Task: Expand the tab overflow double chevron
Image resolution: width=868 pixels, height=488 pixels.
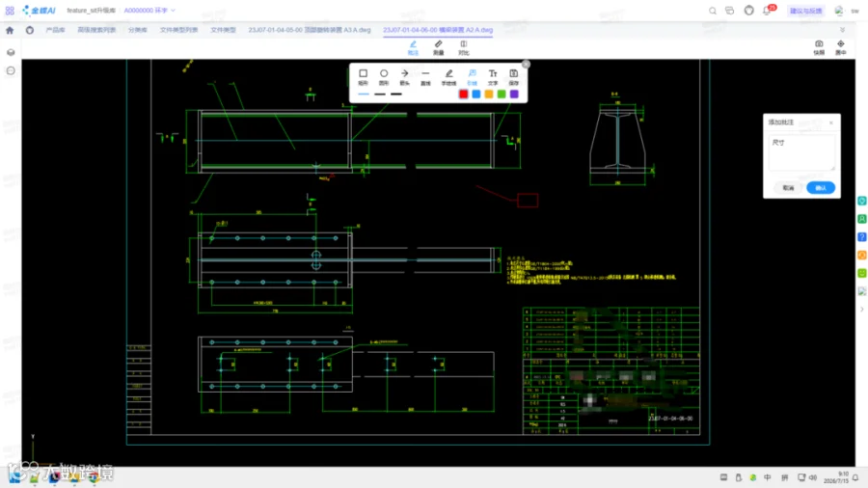Action: pos(843,30)
